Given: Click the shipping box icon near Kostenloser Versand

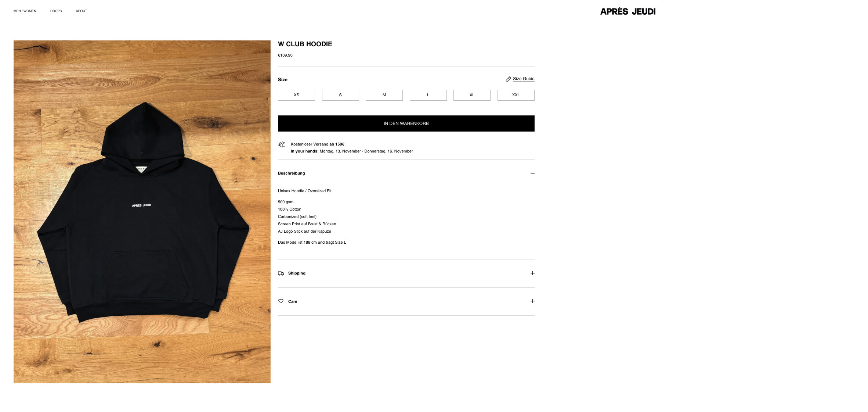Looking at the screenshot, I should pyautogui.click(x=282, y=144).
